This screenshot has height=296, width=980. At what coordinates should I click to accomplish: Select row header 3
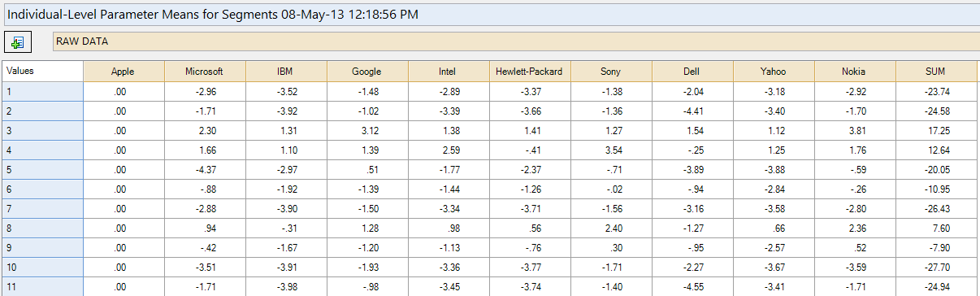pos(41,130)
